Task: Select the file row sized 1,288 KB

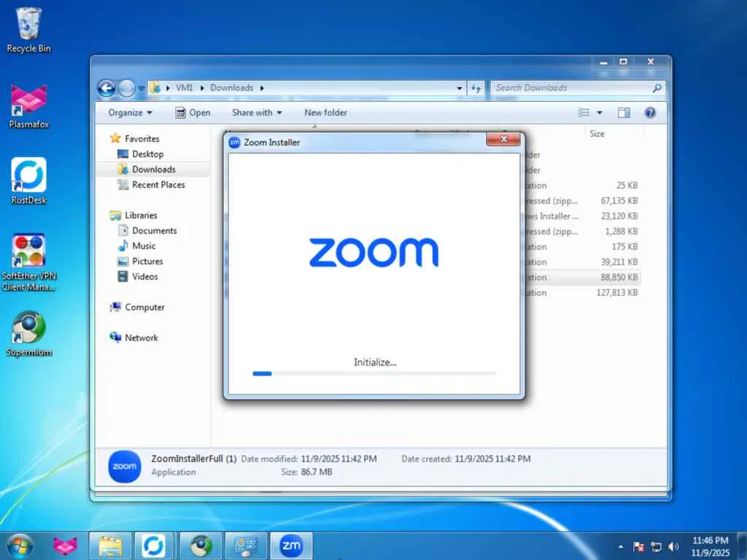Action: point(582,231)
